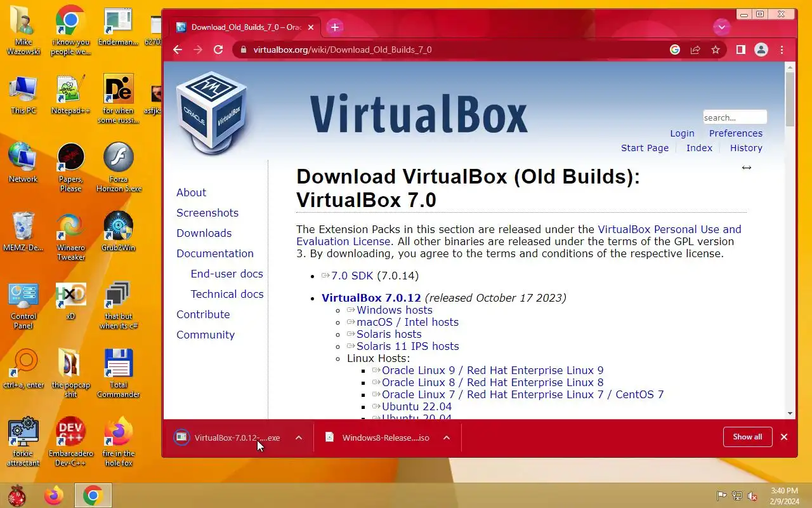Open Mike Wazowski desktop folder
This screenshot has width=812, height=508.
coord(23,30)
